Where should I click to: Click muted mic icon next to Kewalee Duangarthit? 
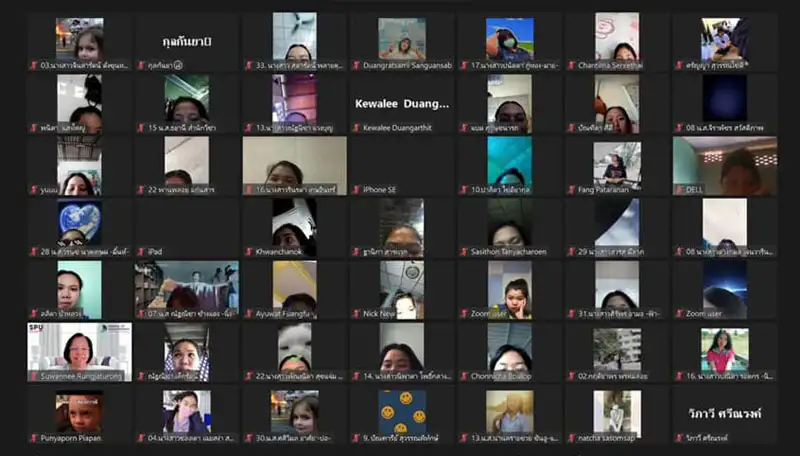(x=356, y=127)
